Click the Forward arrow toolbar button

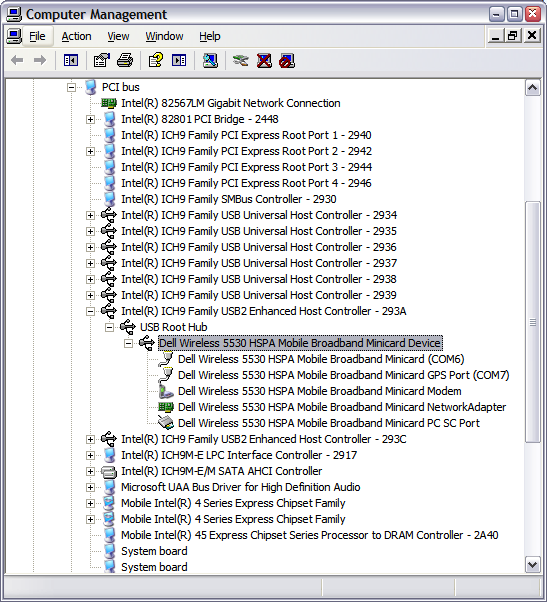40,60
